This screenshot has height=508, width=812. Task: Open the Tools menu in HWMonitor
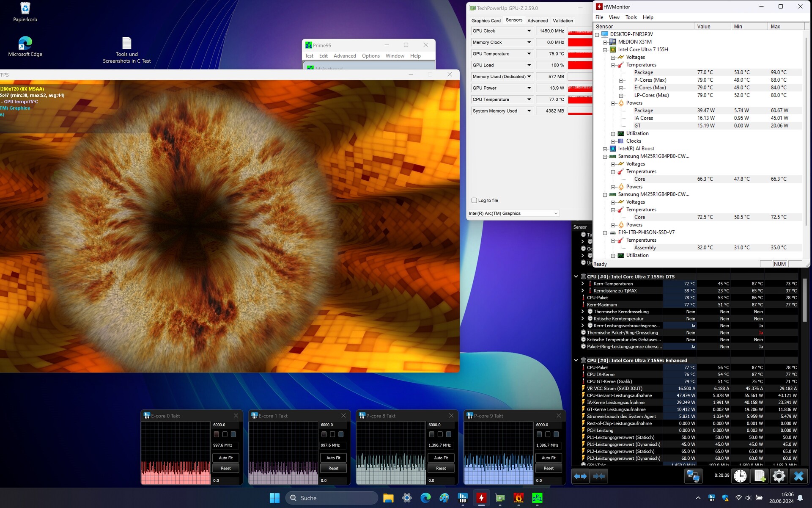pyautogui.click(x=631, y=17)
